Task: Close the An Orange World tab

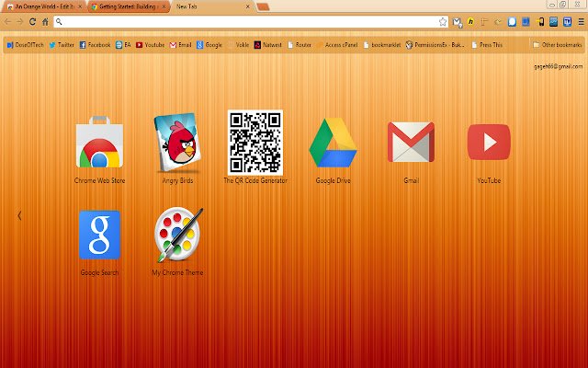Action: 80,6
